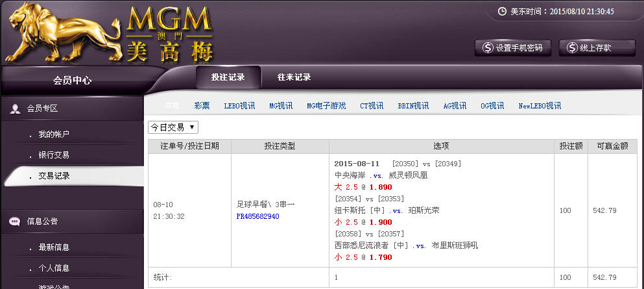Viewport: 644px width, 289px height.
Task: Click 小 2.5 @ 1.790 odds
Action: click(x=363, y=257)
